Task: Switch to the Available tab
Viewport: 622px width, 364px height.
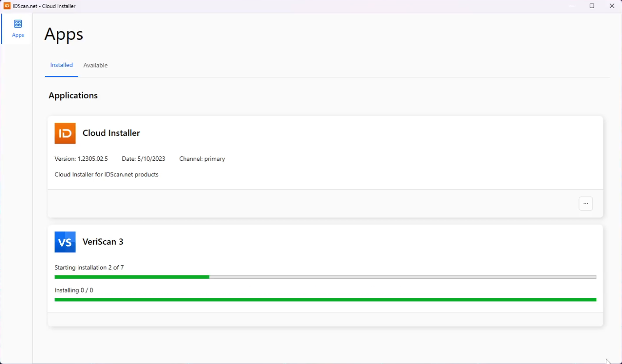Action: [x=96, y=65]
